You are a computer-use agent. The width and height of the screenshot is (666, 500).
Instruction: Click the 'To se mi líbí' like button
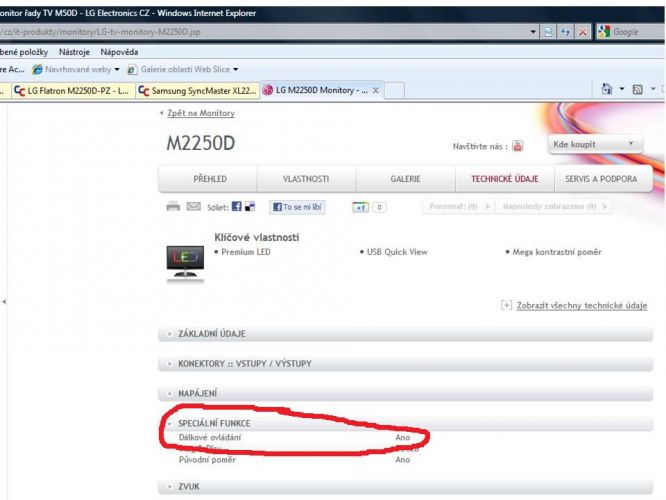[297, 207]
